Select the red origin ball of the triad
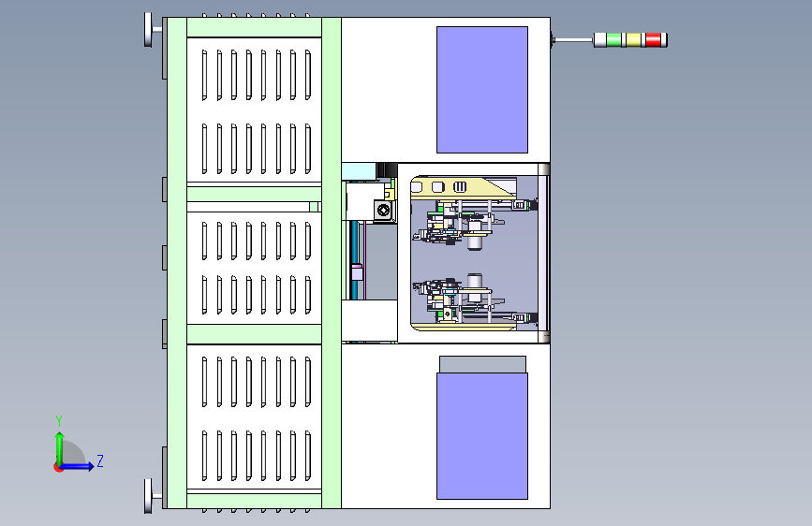Image resolution: width=812 pixels, height=526 pixels. tap(57, 467)
